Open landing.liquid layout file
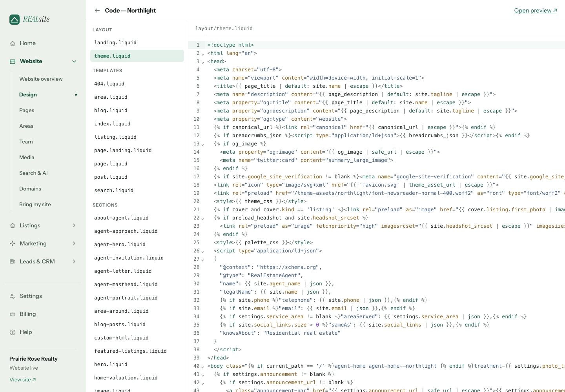Image resolution: width=565 pixels, height=392 pixels. pyautogui.click(x=137, y=43)
